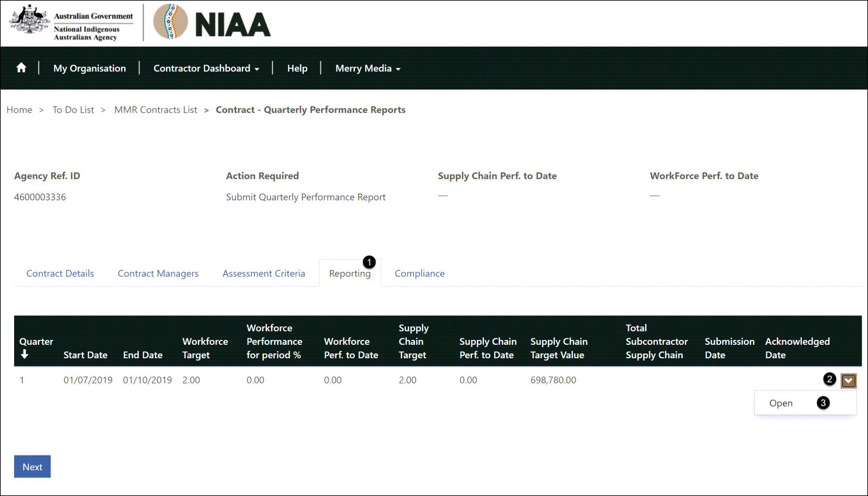Image resolution: width=868 pixels, height=496 pixels.
Task: Click the Workforce Perf. to Date header
Action: click(351, 348)
